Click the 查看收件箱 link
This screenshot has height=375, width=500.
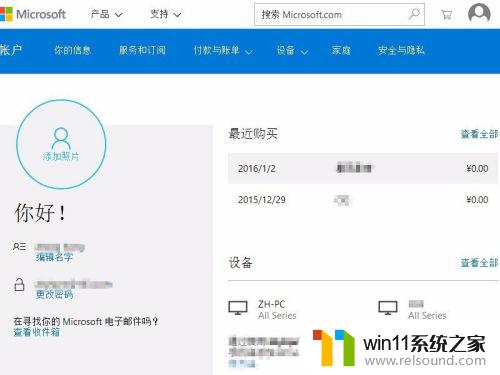pos(37,332)
